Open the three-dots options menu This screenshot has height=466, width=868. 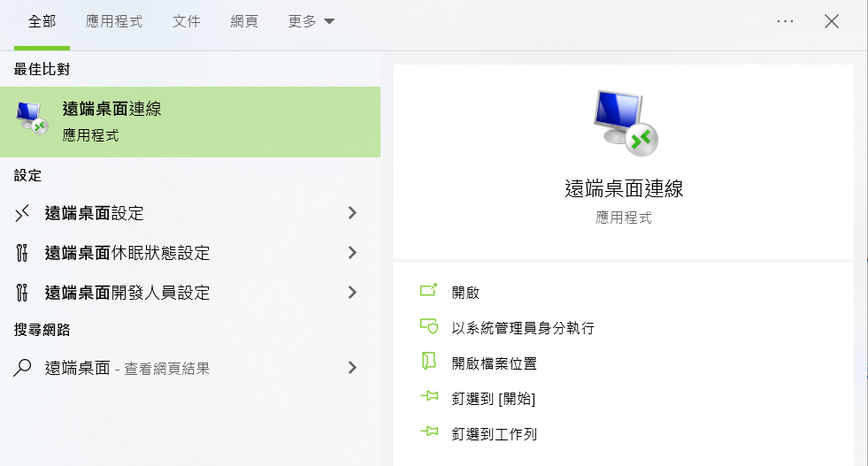[x=785, y=21]
